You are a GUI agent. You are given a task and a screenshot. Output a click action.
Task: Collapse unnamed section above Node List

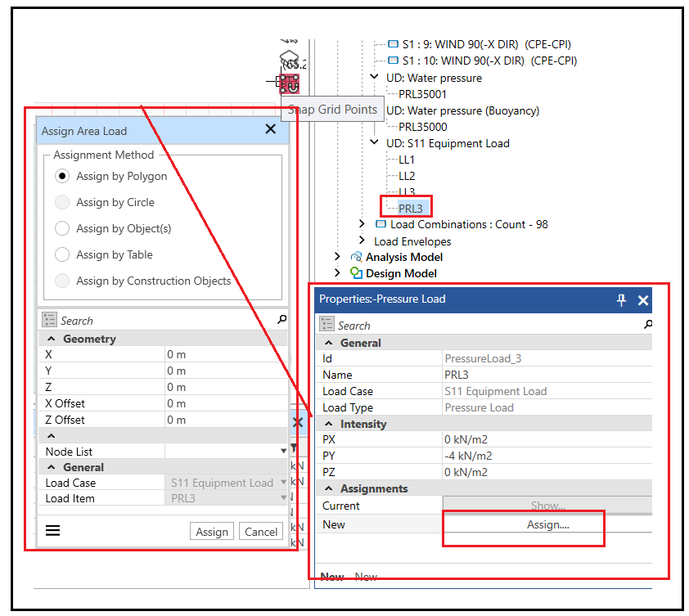pos(52,436)
